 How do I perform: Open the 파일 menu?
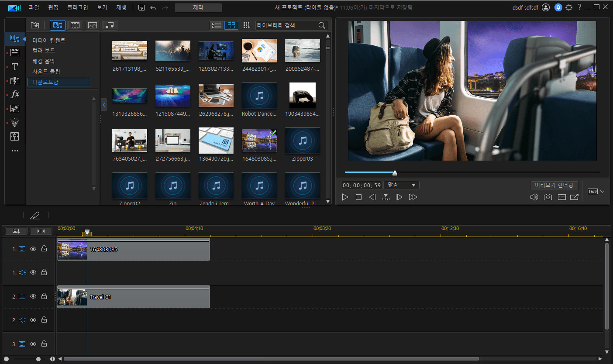coord(34,7)
